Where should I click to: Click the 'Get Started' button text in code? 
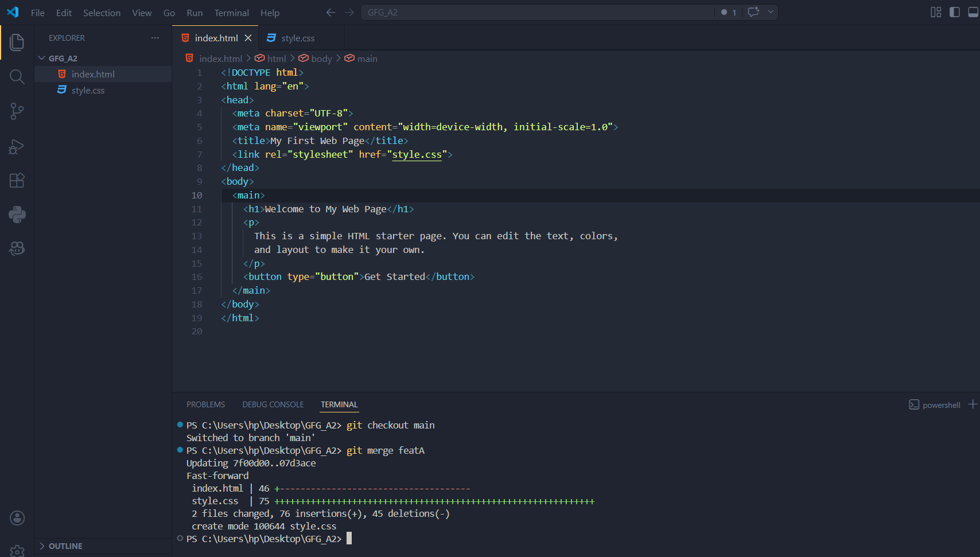pyautogui.click(x=395, y=276)
